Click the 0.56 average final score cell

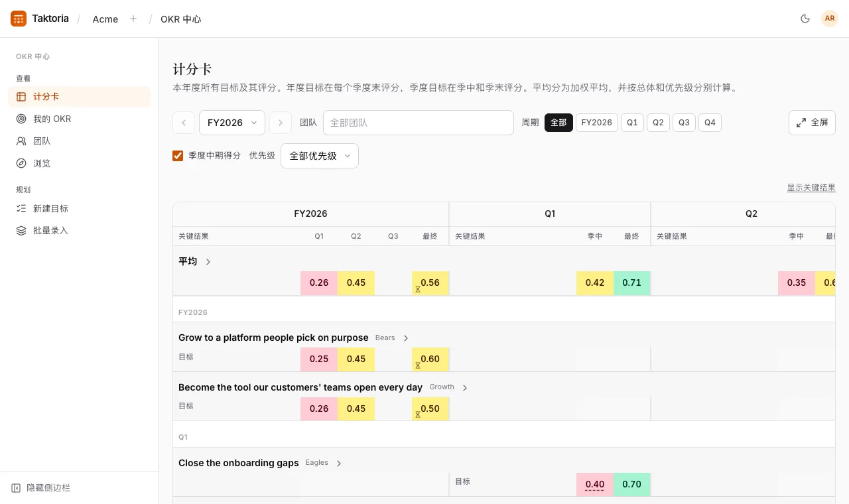430,283
